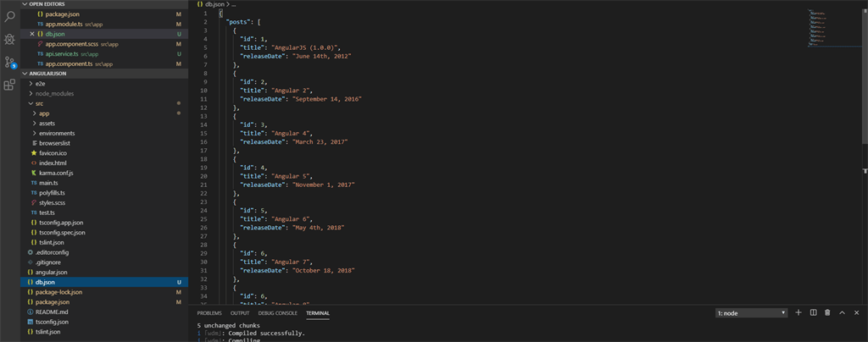Click the "September 14, 2016" release date value
This screenshot has width=868, height=342.
click(327, 99)
